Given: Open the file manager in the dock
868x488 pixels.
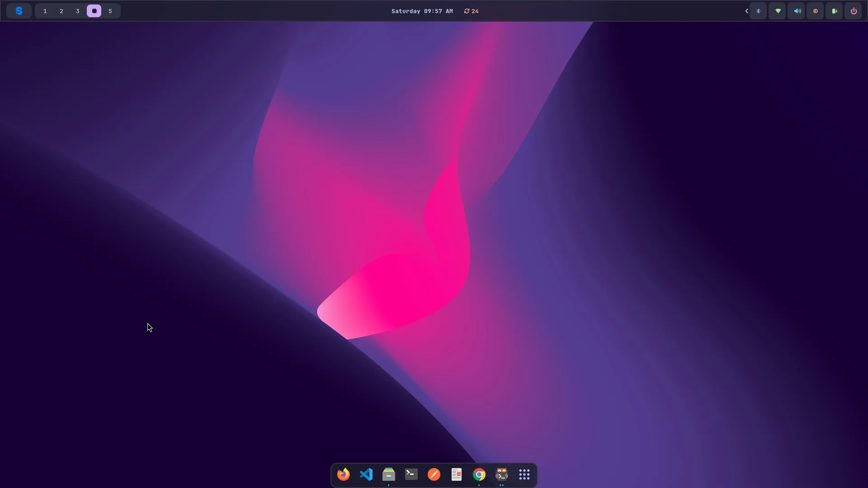Looking at the screenshot, I should tap(389, 474).
